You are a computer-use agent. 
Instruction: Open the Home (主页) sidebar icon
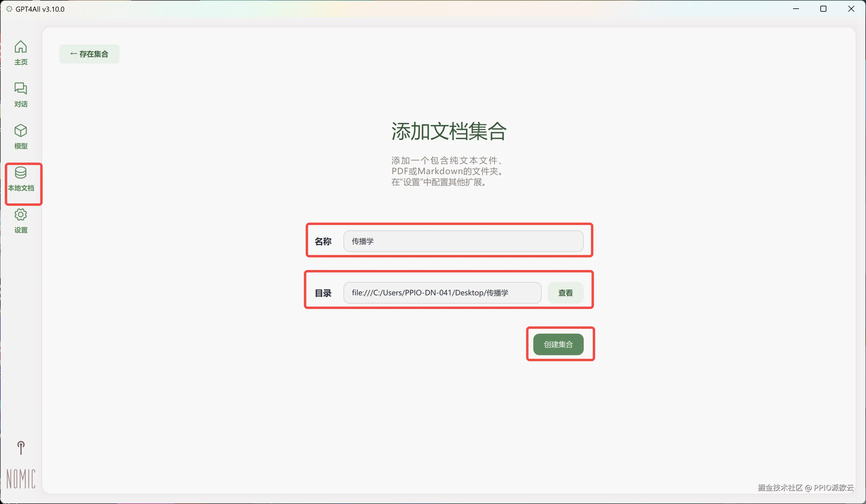[21, 47]
